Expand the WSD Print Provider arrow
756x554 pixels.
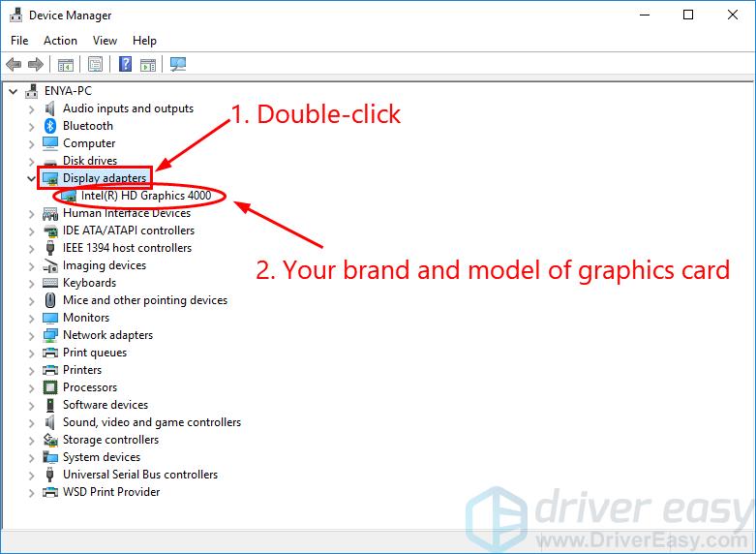[31, 492]
